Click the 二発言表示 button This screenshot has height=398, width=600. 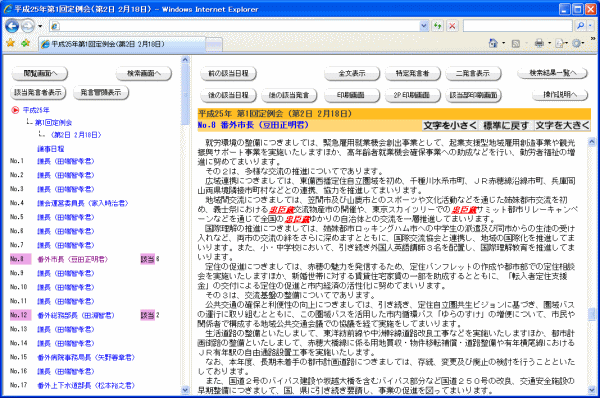pyautogui.click(x=473, y=73)
